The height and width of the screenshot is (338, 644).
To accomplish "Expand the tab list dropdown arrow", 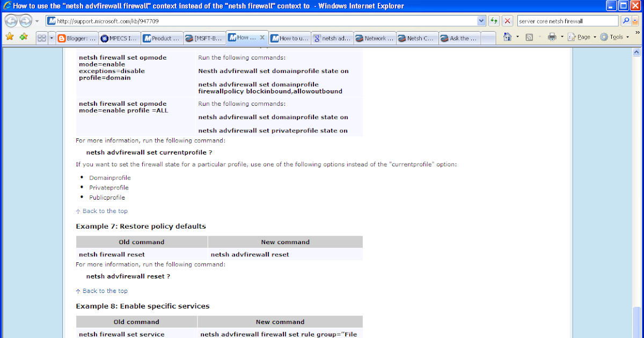I will coord(52,38).
